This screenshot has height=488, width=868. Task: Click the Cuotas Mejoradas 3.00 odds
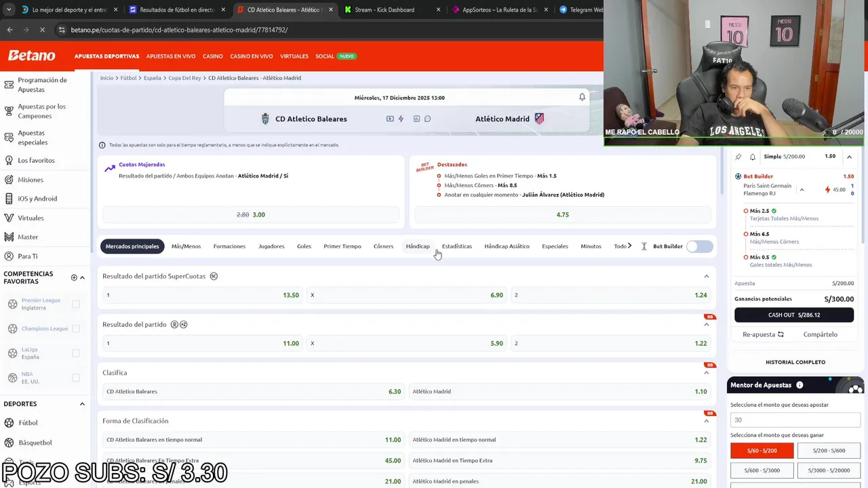click(x=251, y=215)
